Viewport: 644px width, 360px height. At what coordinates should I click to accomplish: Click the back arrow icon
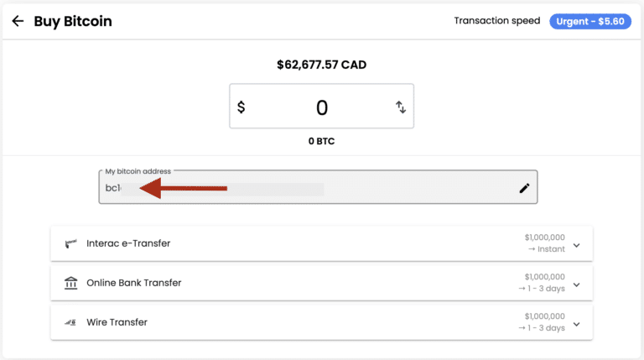click(18, 21)
